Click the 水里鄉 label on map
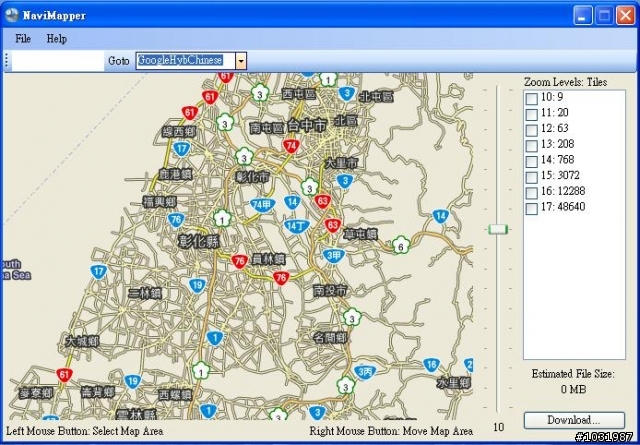The height and width of the screenshot is (445, 640). [453, 383]
